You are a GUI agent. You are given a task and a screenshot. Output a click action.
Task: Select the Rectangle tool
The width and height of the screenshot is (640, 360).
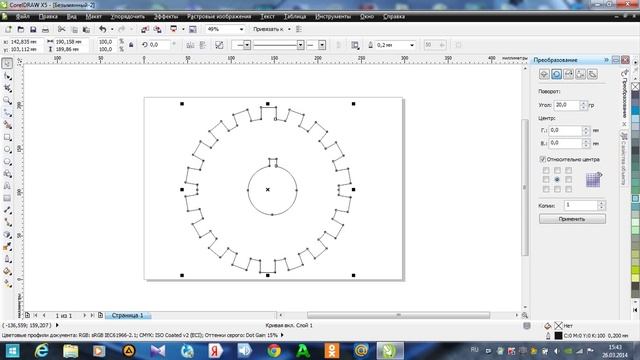[x=7, y=137]
